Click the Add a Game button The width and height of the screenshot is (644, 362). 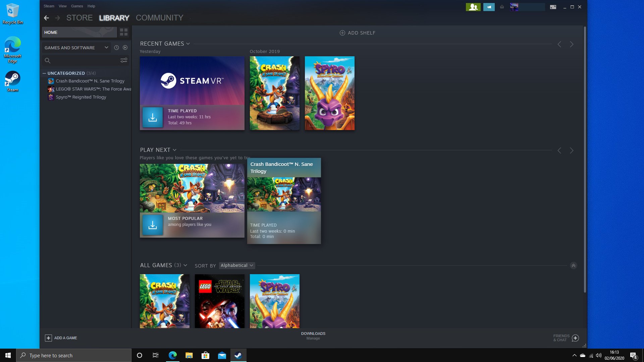pyautogui.click(x=61, y=338)
